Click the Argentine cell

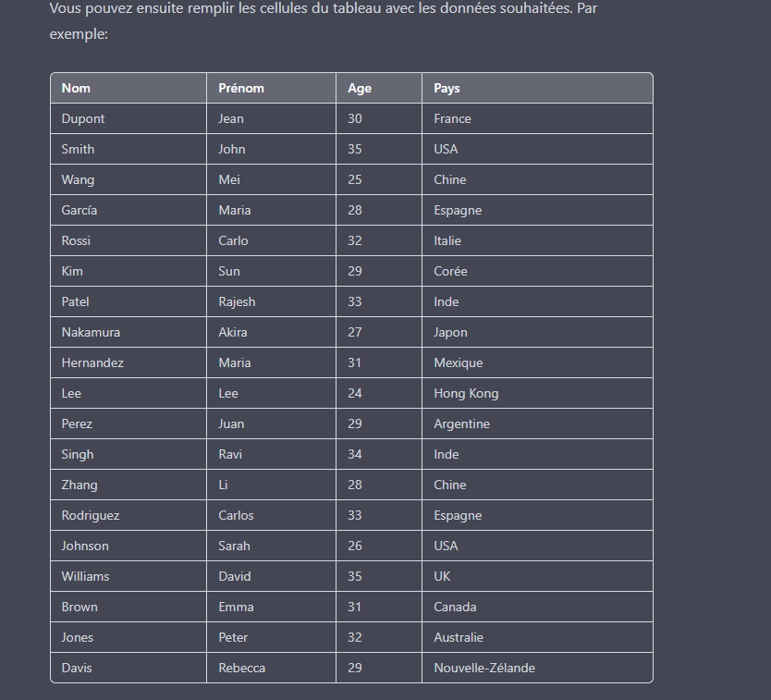coord(537,424)
